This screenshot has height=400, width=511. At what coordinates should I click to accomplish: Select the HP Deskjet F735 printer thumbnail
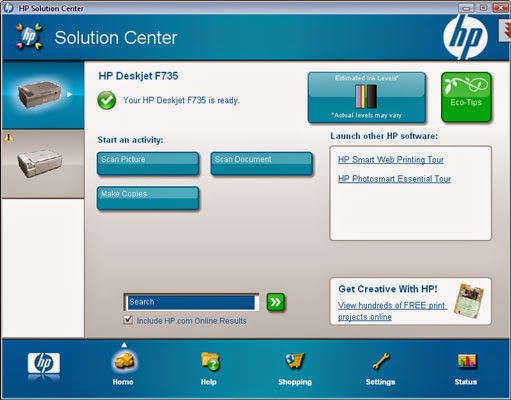(43, 95)
